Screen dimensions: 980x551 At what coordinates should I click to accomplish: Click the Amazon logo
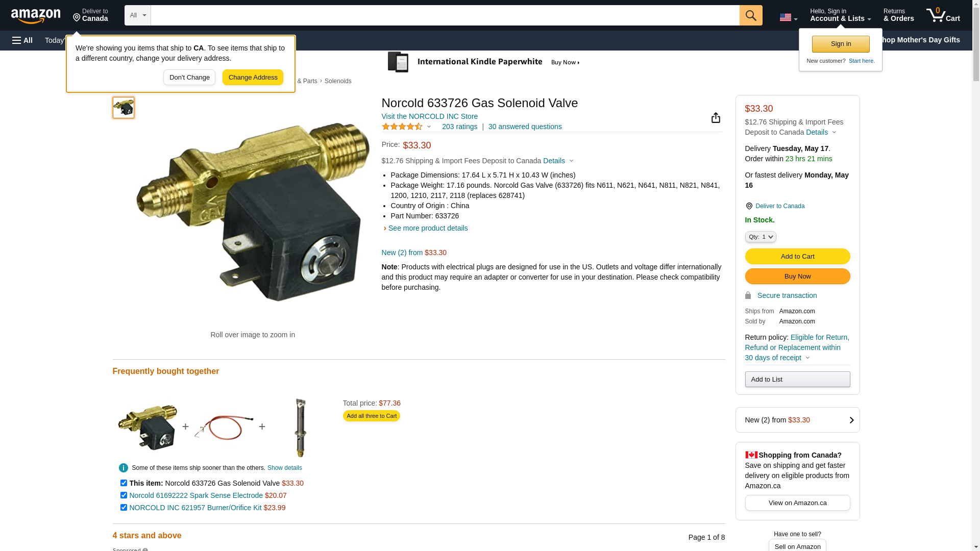[36, 16]
